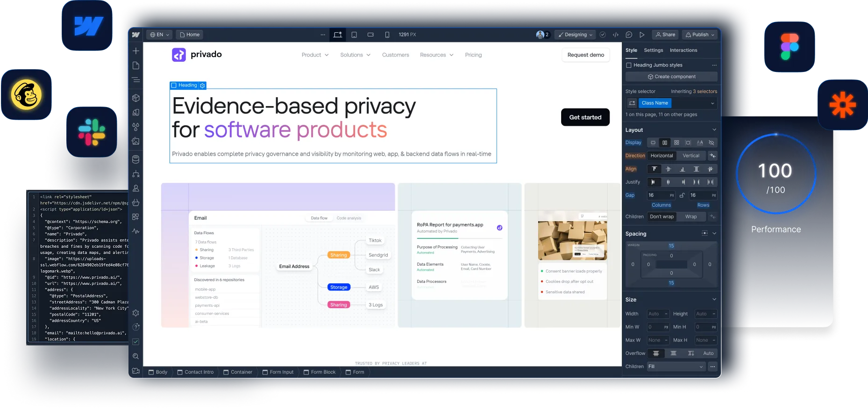Collapse the Size section
Image resolution: width=868 pixels, height=411 pixels.
714,300
